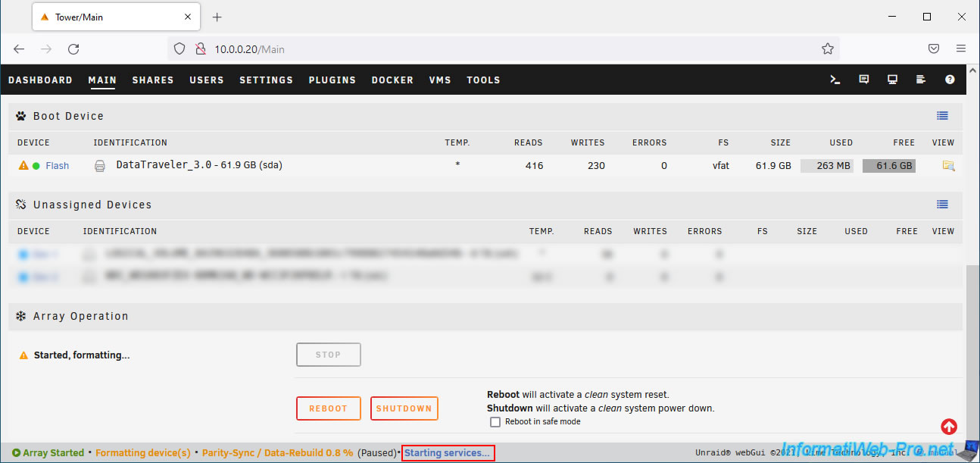Open the terminal icon in navigation bar

click(x=835, y=80)
